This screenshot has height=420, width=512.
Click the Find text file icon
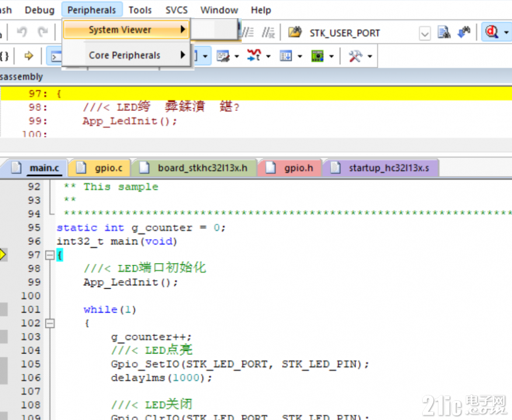coord(444,32)
